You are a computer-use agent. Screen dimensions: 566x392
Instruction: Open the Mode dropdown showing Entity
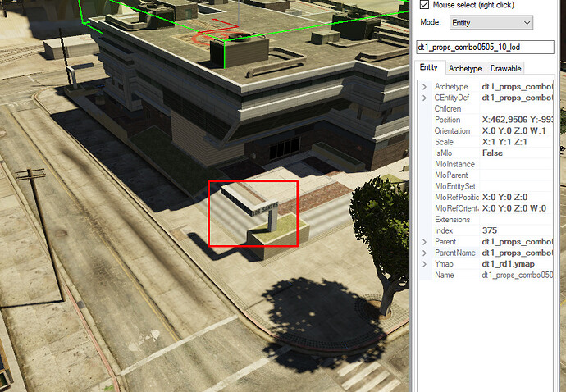(x=491, y=23)
